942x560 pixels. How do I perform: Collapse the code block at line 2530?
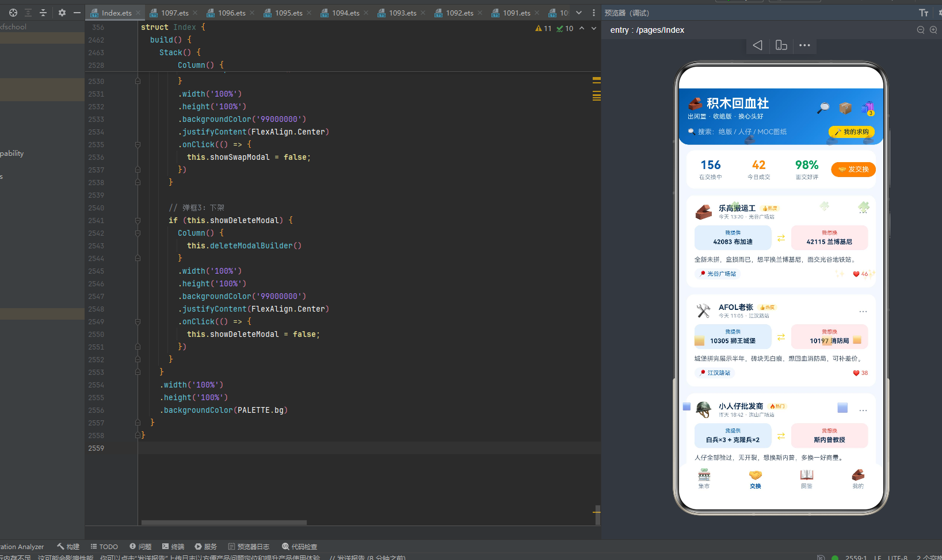tap(138, 81)
